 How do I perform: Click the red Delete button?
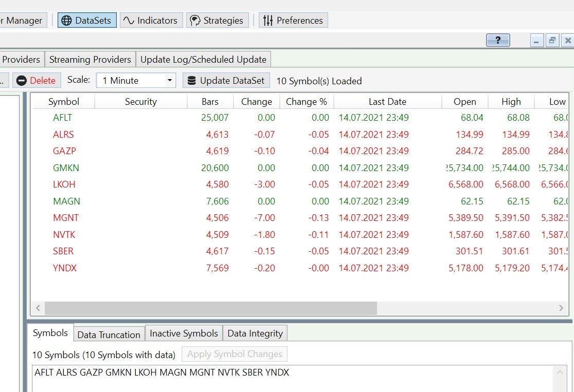(36, 81)
